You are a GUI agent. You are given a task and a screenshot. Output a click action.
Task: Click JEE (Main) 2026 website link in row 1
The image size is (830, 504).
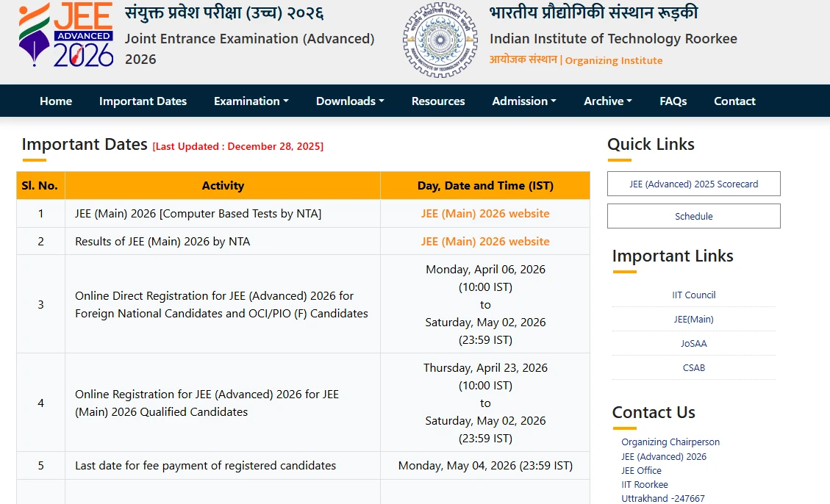[484, 213]
